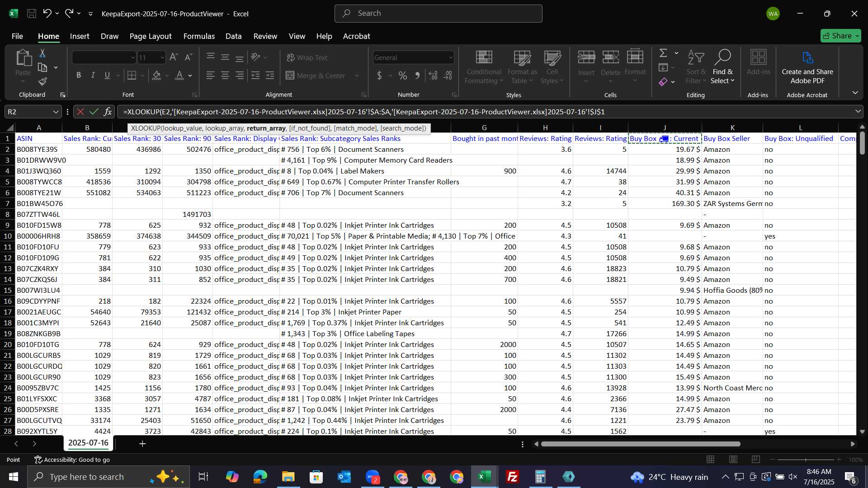Expand the Name Box dropdown
Image resolution: width=868 pixels, height=488 pixels.
coord(56,112)
